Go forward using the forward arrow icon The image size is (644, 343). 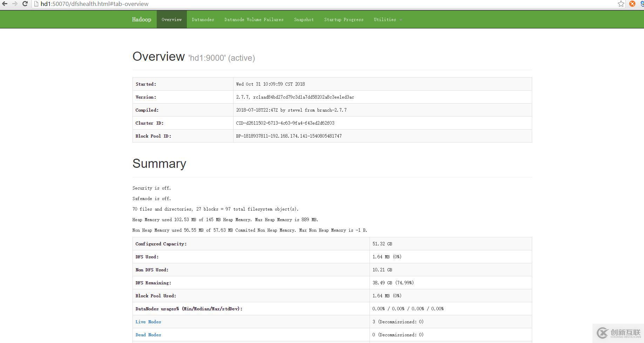click(x=15, y=4)
